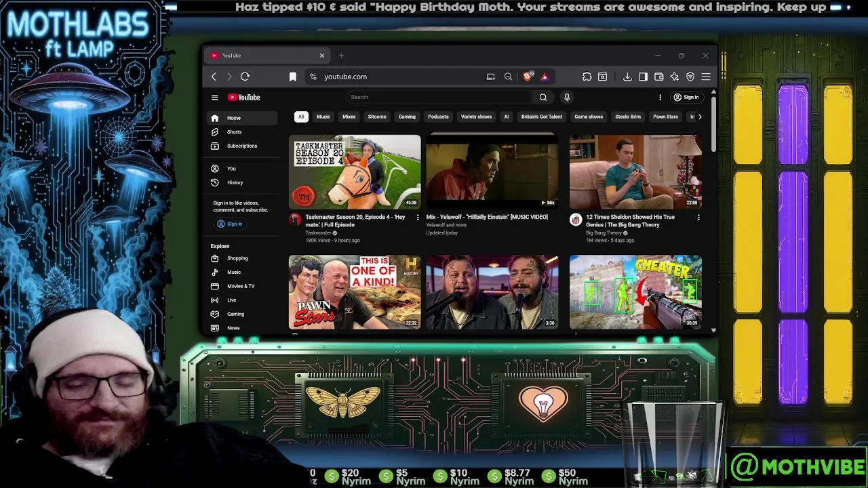Select the Steelo Brim filter chip
This screenshot has height=488, width=868.
tap(628, 117)
